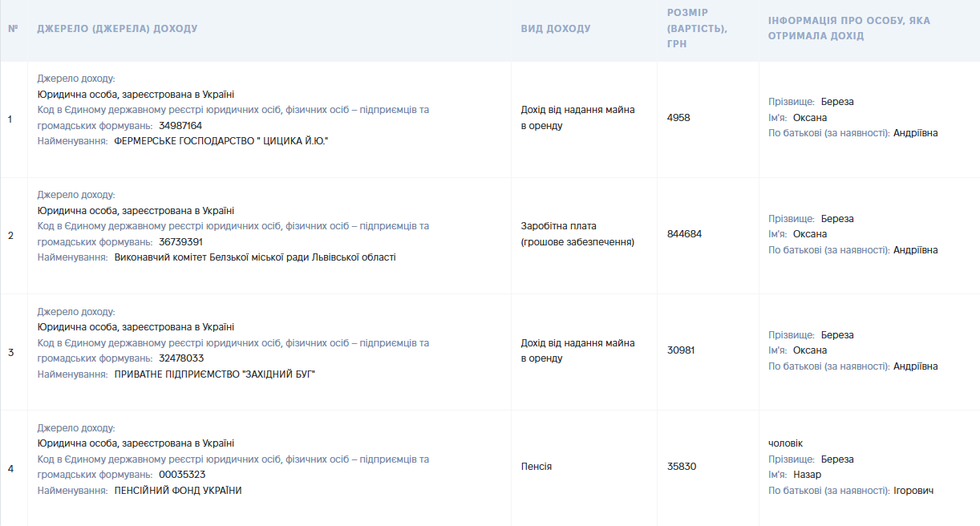Click surname 'Береза' in row 1

click(x=837, y=102)
